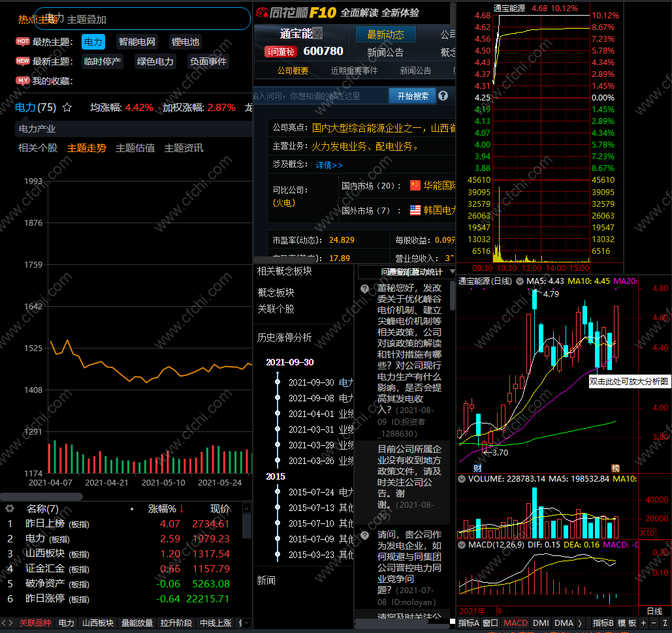The height and width of the screenshot is (633, 672).
Task: Zoom out chart with minus button
Action: click(654, 623)
